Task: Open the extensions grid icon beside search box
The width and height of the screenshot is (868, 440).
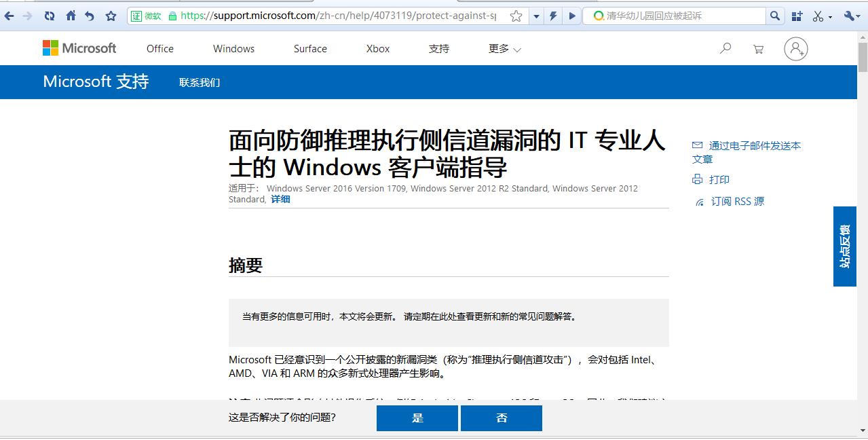Action: [797, 15]
